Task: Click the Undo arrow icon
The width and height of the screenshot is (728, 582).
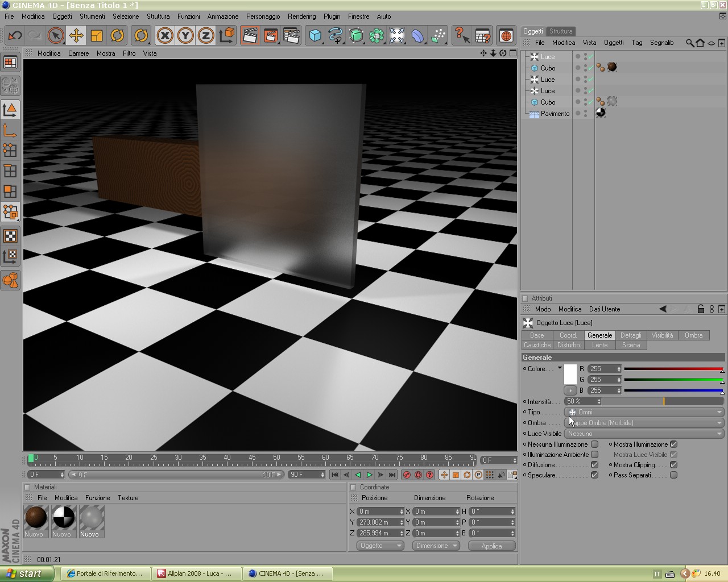Action: pyautogui.click(x=15, y=36)
